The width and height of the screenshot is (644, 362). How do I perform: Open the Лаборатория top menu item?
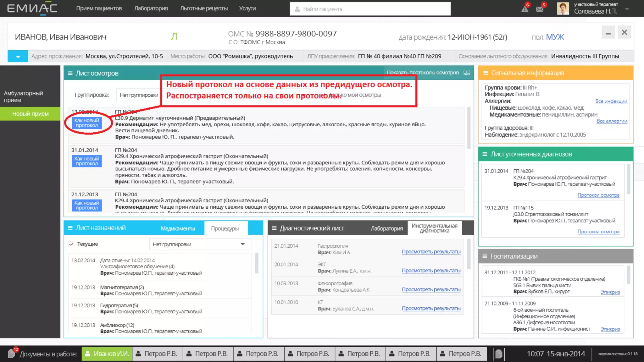point(151,8)
